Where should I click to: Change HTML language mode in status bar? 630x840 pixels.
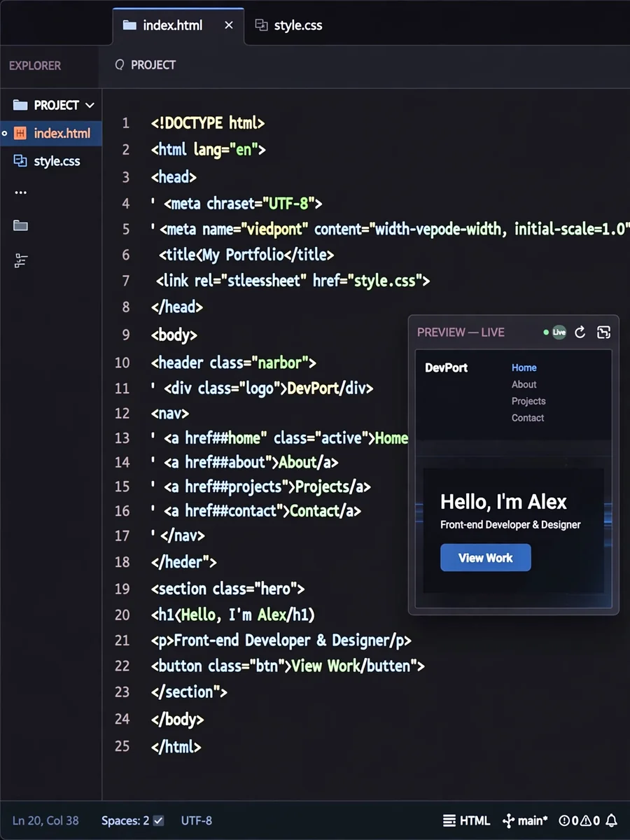point(467,820)
